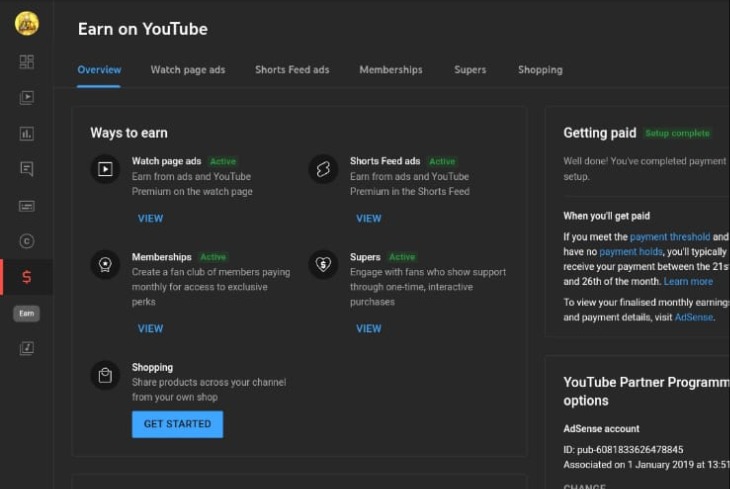Open the Analytics bar chart icon
Viewport: 730px width, 489px height.
[x=27, y=134]
